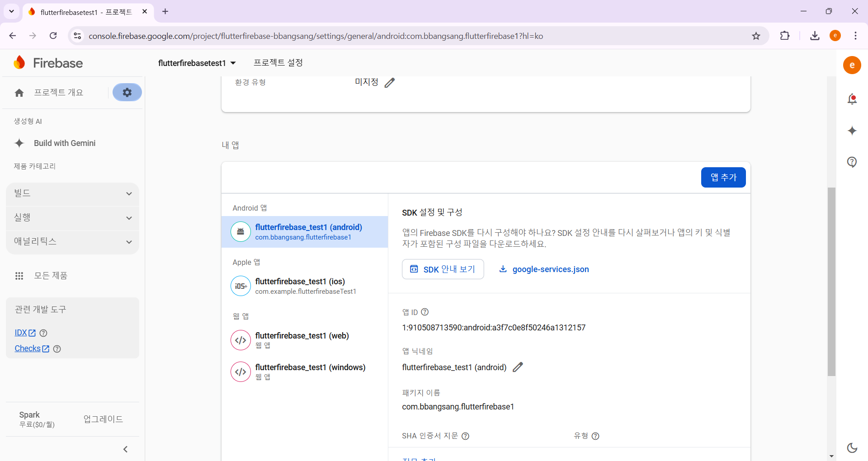Open flutterfirebasetest1 project dropdown

pos(197,63)
